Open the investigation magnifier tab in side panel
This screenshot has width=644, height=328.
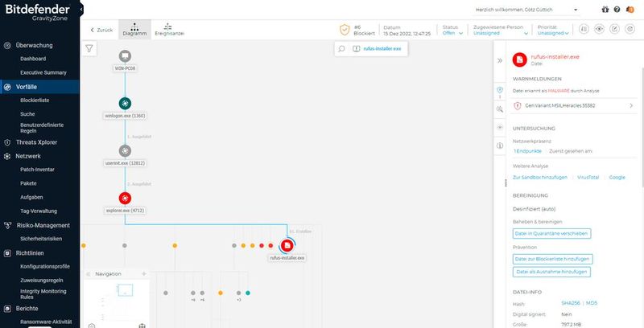tap(500, 109)
